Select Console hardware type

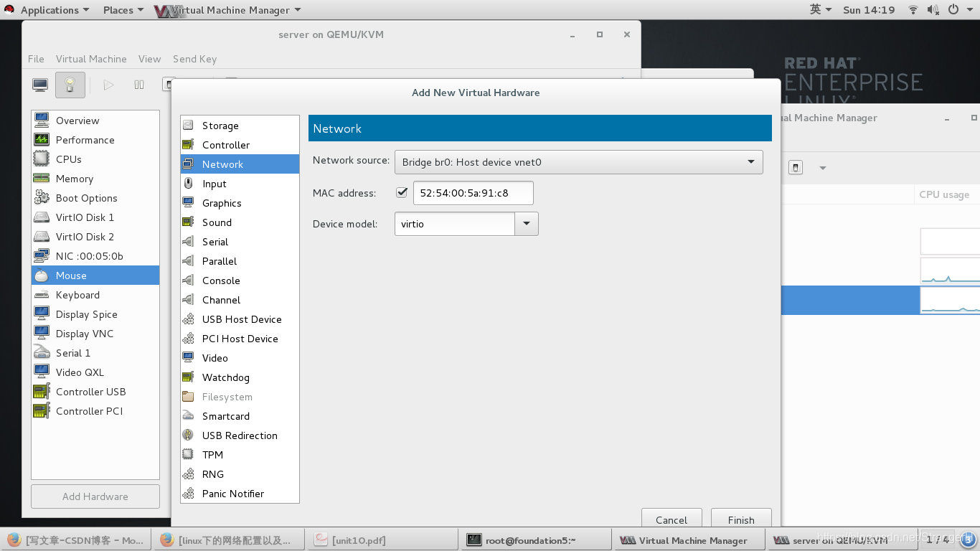[240, 281]
